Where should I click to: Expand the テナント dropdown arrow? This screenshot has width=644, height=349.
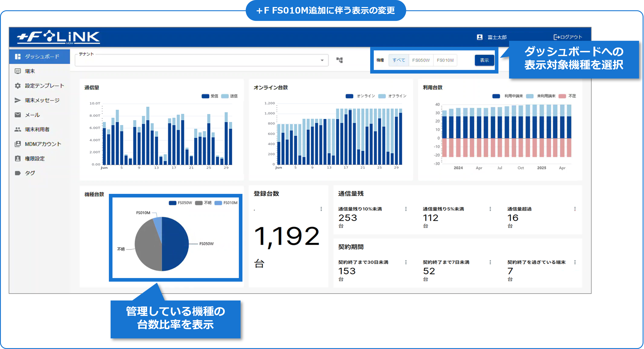(x=322, y=60)
